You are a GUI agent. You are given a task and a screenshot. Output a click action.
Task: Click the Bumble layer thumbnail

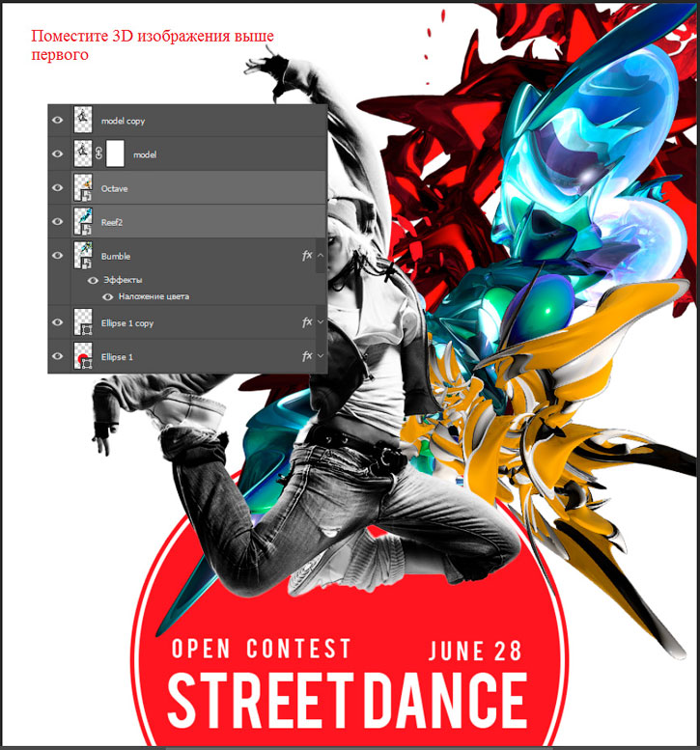click(x=83, y=256)
